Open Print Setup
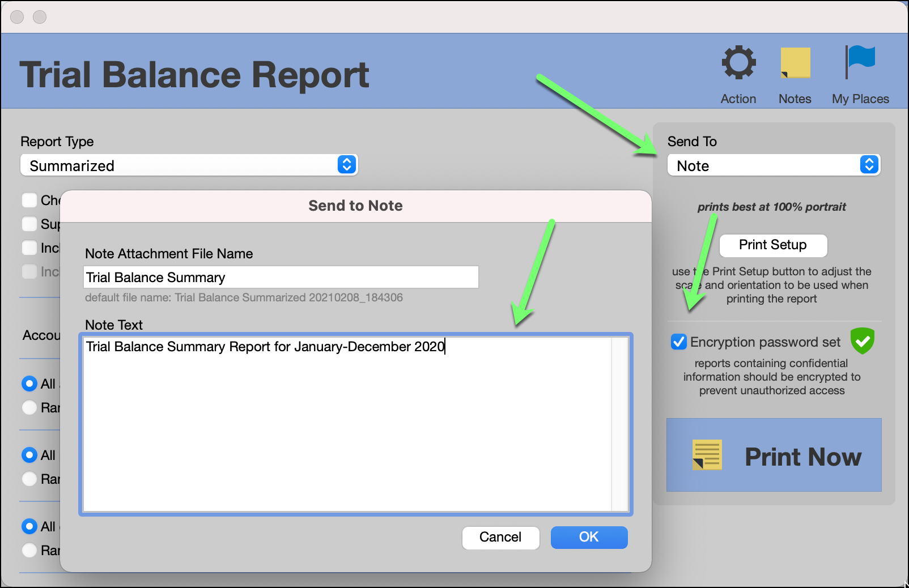The width and height of the screenshot is (909, 588). pyautogui.click(x=773, y=245)
